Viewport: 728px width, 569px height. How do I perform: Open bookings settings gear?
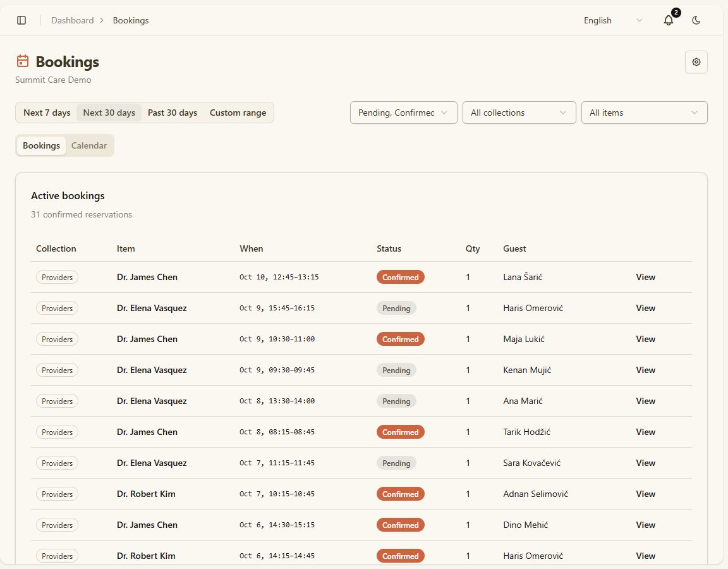pos(696,62)
